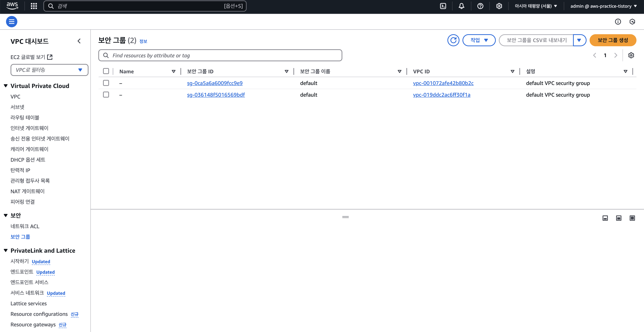Open the info panel circle icon

[x=618, y=22]
